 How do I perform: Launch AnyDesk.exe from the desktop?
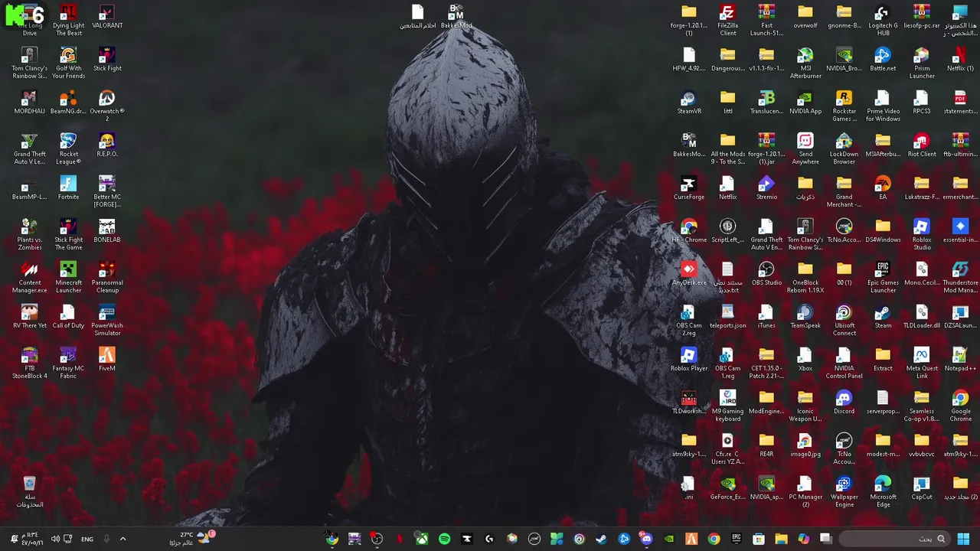point(689,275)
